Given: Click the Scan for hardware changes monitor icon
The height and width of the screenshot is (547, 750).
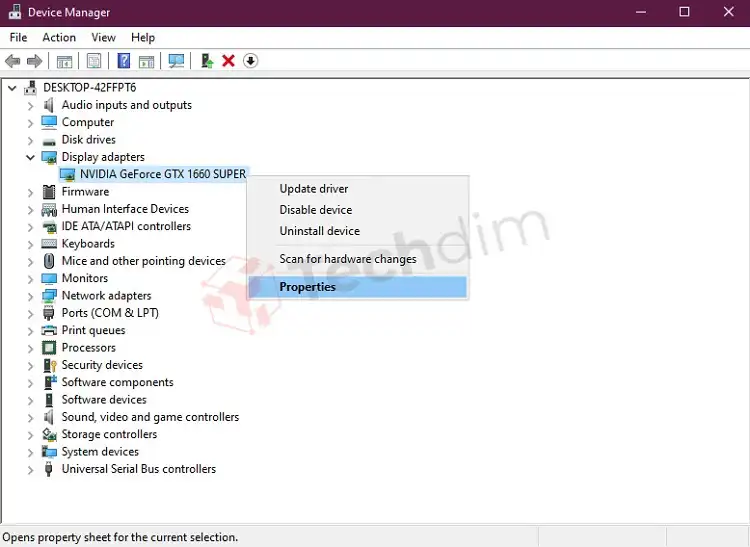Looking at the screenshot, I should (176, 61).
